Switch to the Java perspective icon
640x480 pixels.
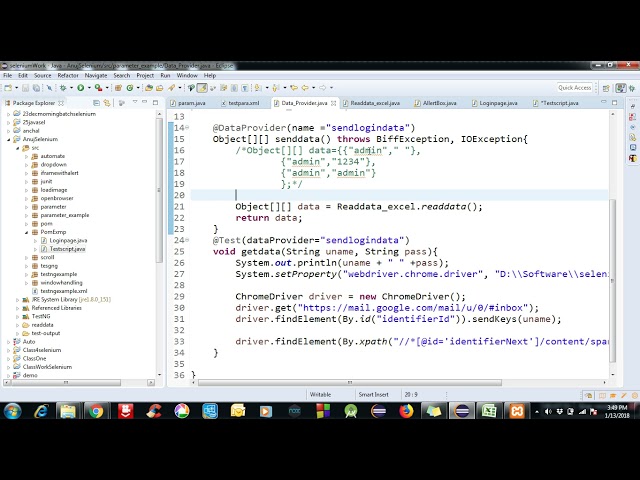click(x=621, y=88)
